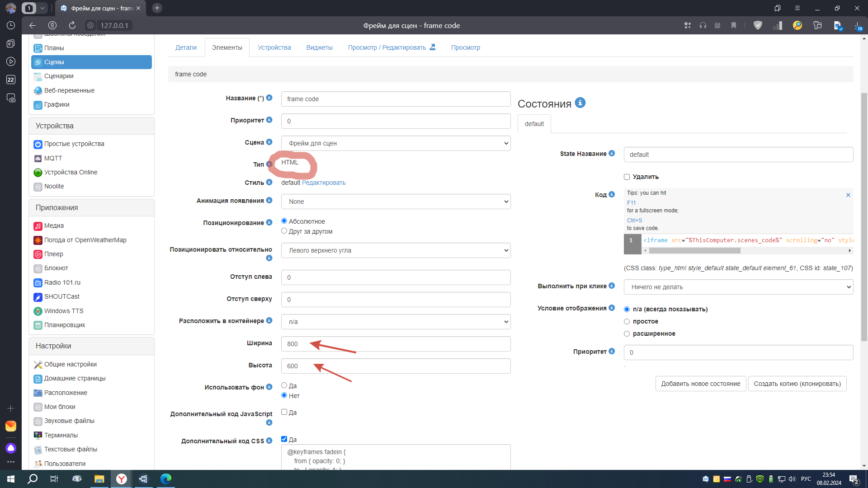Check the Удалить checkbox
The image size is (868, 488).
click(x=627, y=177)
